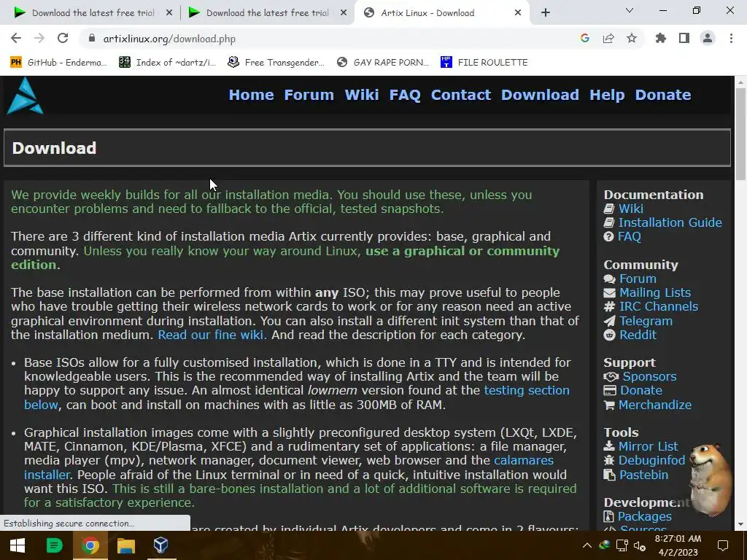
Task: Toggle the browser side panel icon
Action: (x=684, y=39)
